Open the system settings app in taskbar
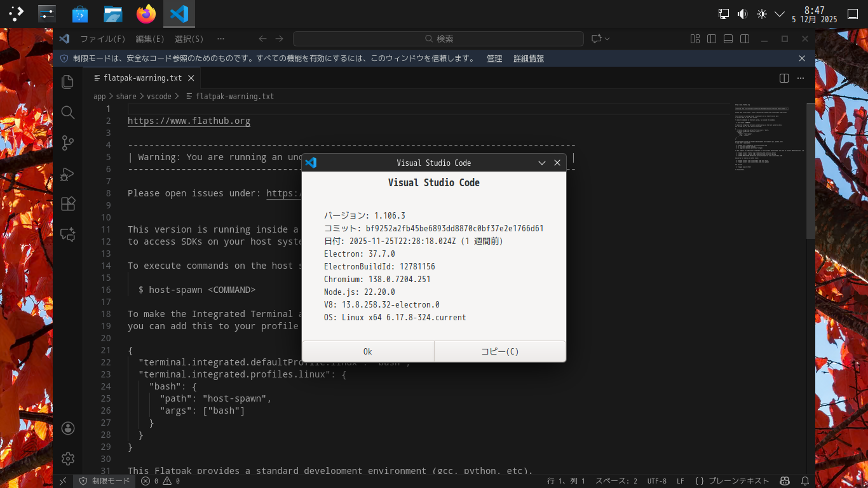 point(47,13)
